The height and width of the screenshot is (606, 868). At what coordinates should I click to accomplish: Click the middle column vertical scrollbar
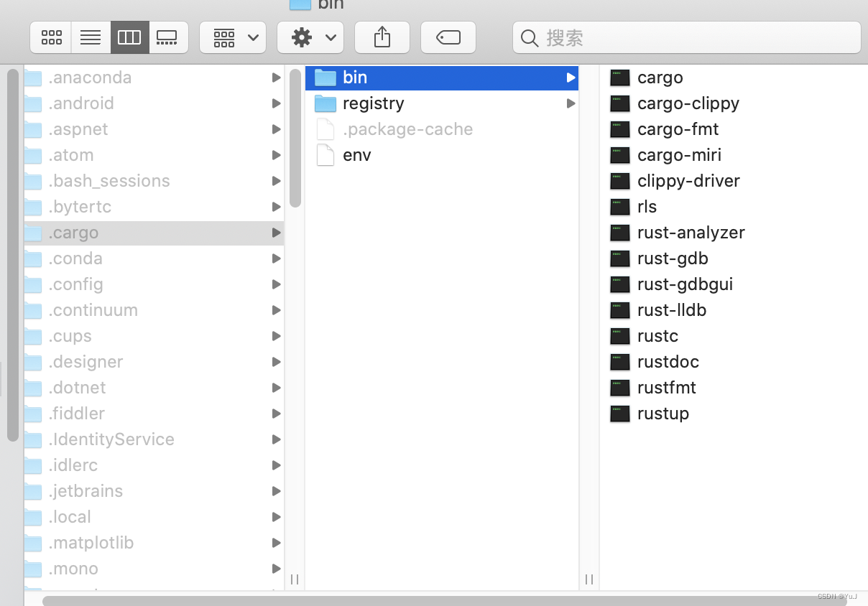point(295,138)
